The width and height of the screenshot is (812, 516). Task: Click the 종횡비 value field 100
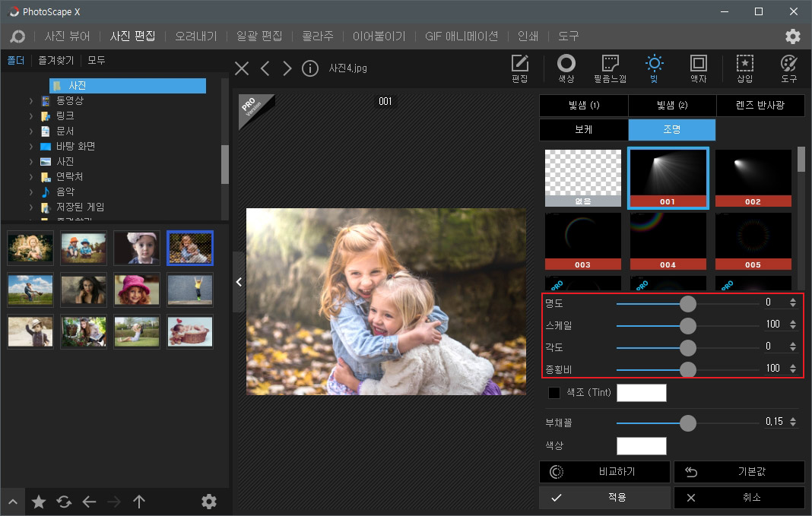click(x=772, y=369)
